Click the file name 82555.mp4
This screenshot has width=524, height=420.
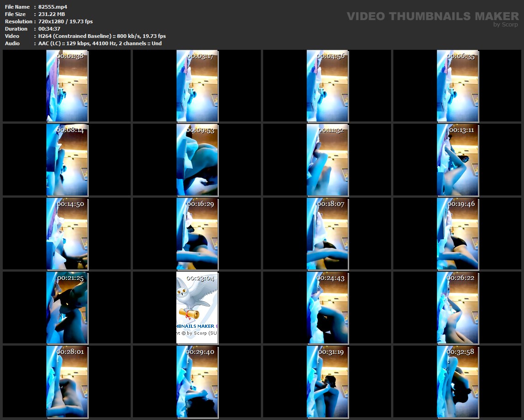[53, 7]
